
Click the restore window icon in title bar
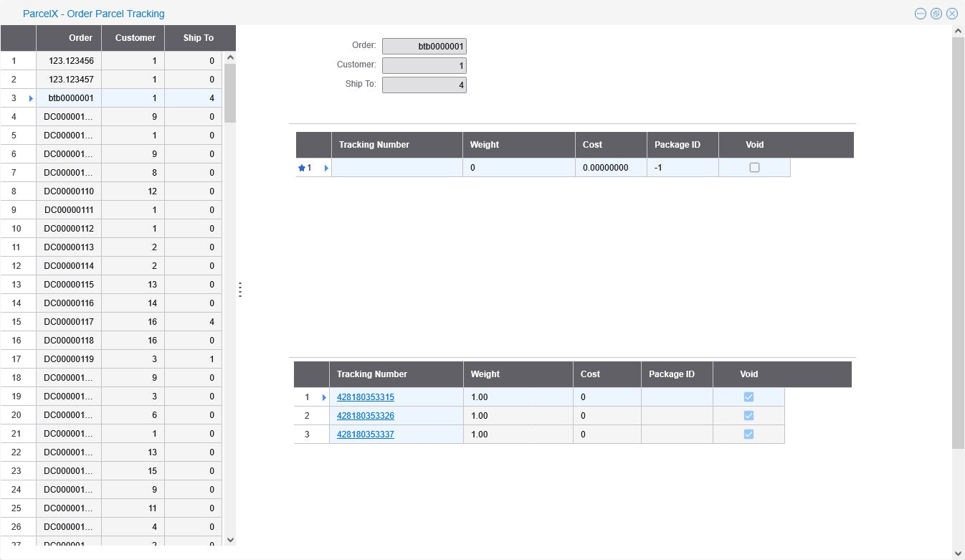[x=936, y=14]
